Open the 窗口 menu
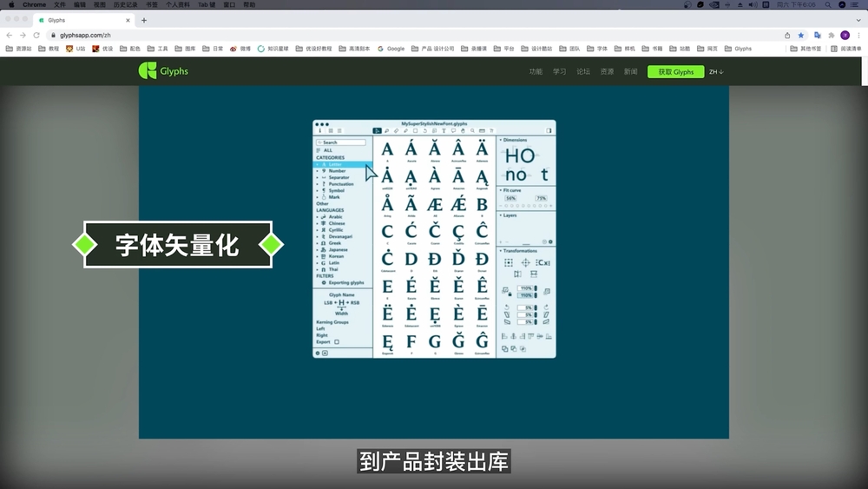This screenshot has height=489, width=868. click(229, 4)
